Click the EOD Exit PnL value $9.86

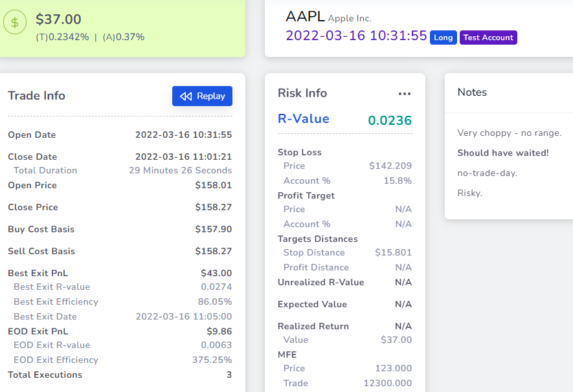point(219,331)
